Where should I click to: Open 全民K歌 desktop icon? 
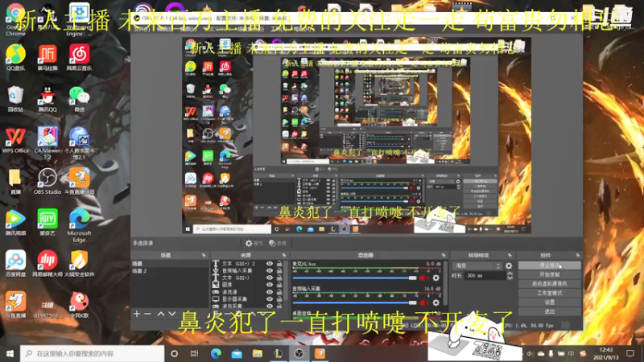(79, 305)
